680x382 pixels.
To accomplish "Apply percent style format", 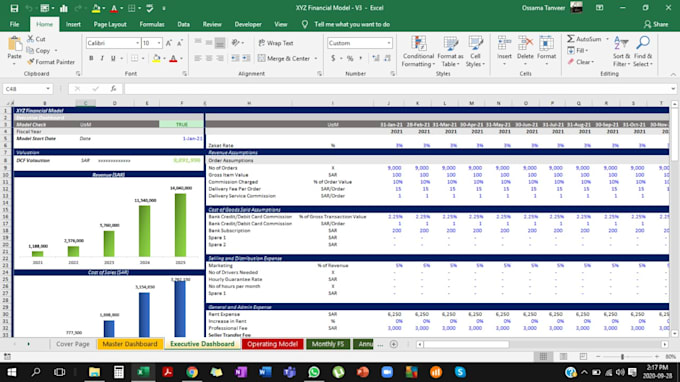I will coord(350,58).
